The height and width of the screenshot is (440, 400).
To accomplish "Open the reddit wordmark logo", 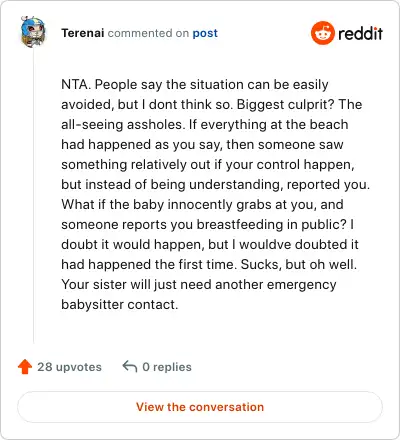I will point(360,33).
